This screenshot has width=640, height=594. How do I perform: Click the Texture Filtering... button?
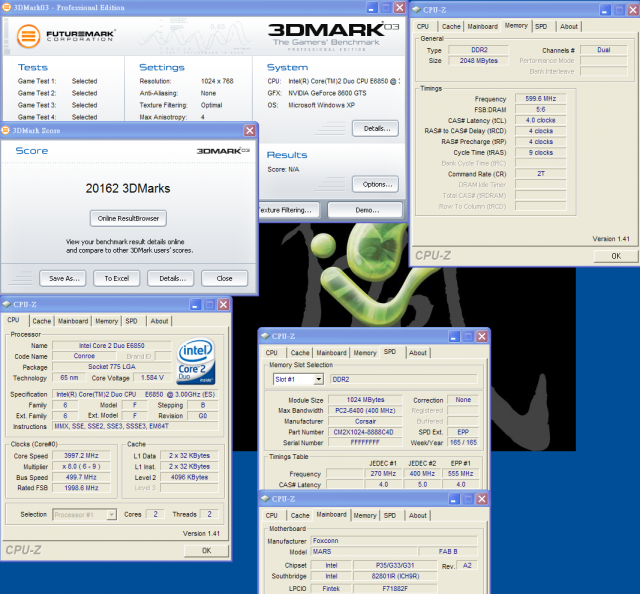(289, 210)
